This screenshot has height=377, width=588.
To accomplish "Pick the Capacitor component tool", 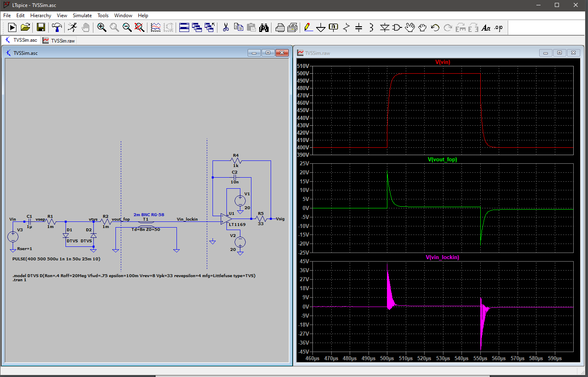I will pos(359,27).
